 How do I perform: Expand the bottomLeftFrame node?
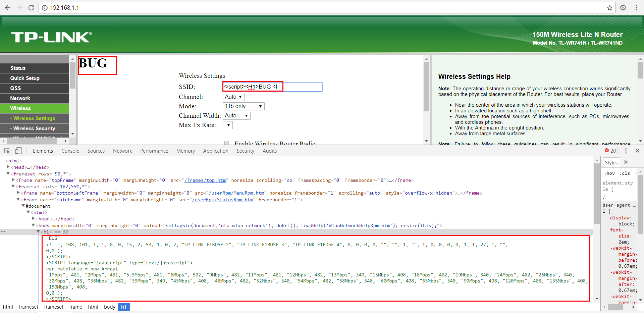point(18,193)
